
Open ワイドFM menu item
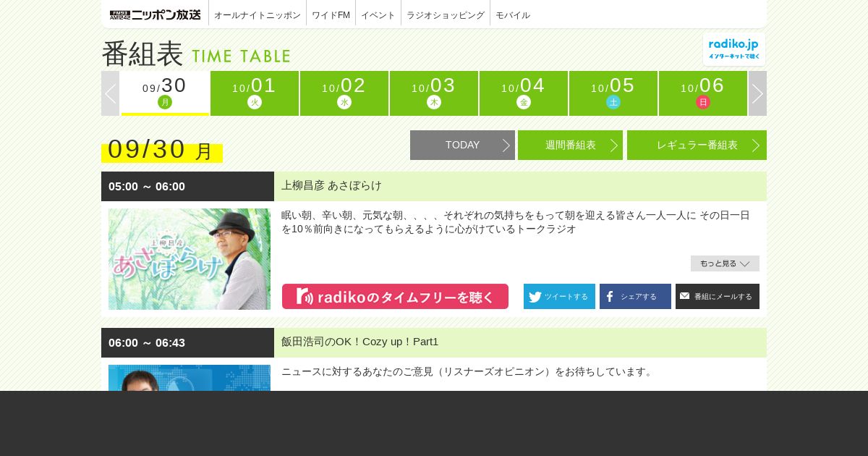point(331,15)
